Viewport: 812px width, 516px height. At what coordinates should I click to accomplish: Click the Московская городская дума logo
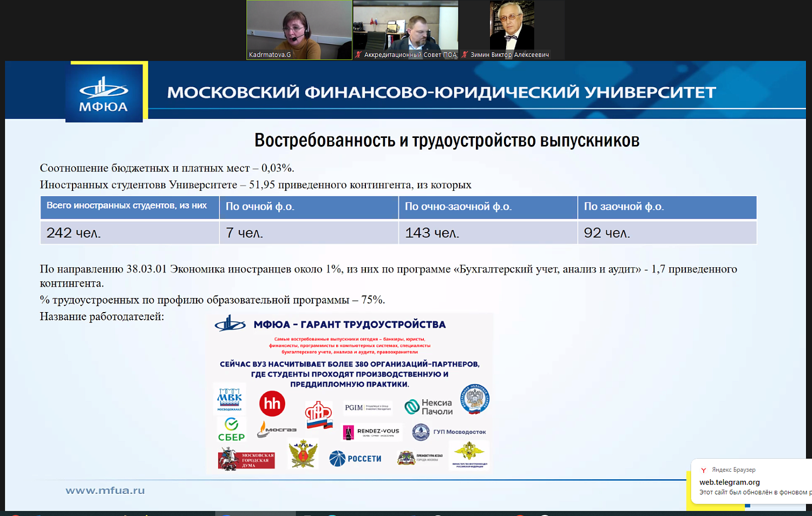pyautogui.click(x=246, y=460)
